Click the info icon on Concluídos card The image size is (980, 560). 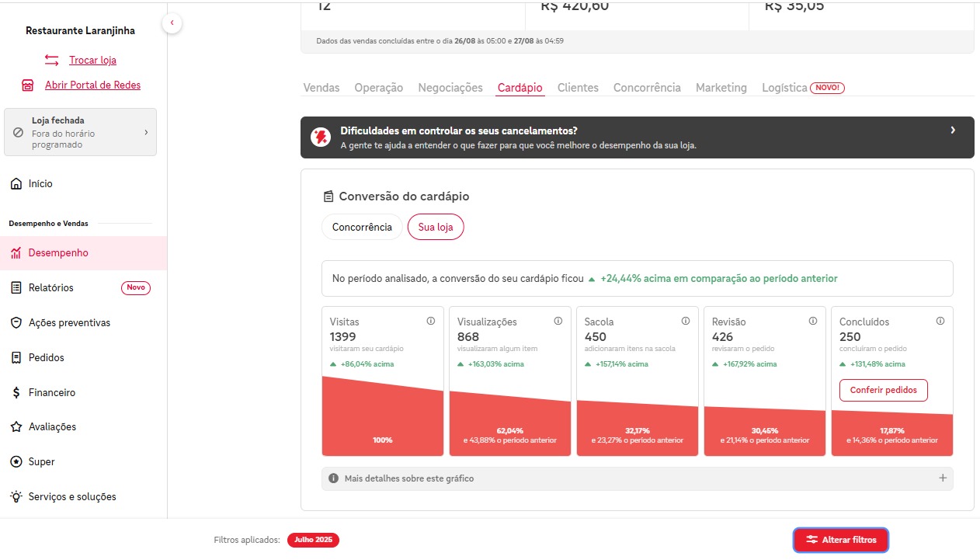tap(940, 321)
